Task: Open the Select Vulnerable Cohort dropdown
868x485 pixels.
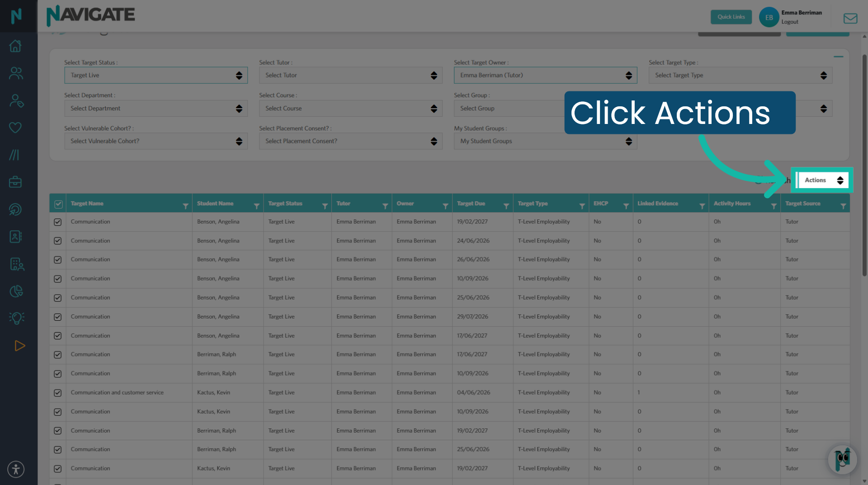Action: click(156, 141)
